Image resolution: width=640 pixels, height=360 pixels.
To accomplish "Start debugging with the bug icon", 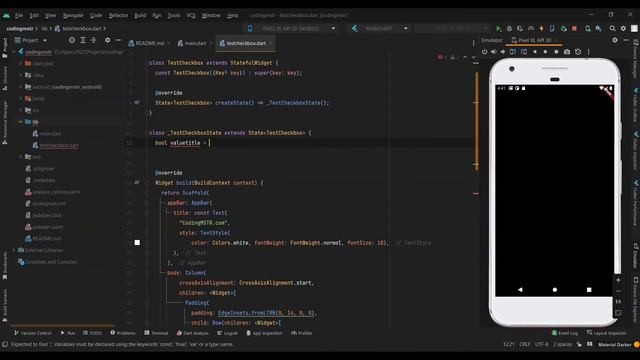I will pyautogui.click(x=509, y=29).
